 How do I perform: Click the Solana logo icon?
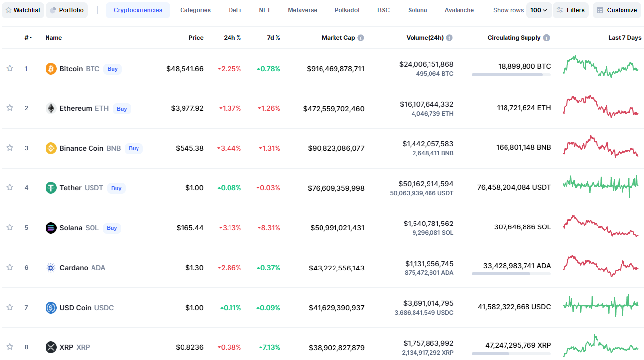[x=51, y=228]
